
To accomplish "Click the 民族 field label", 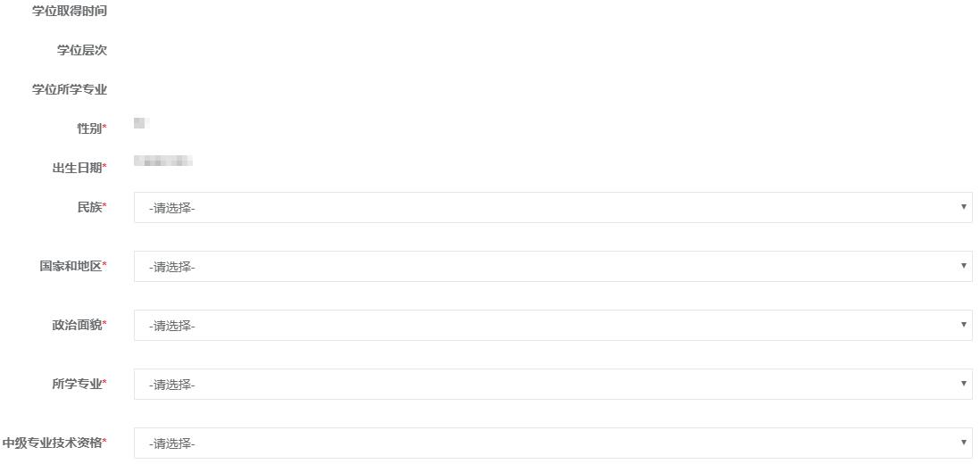I will coord(90,207).
